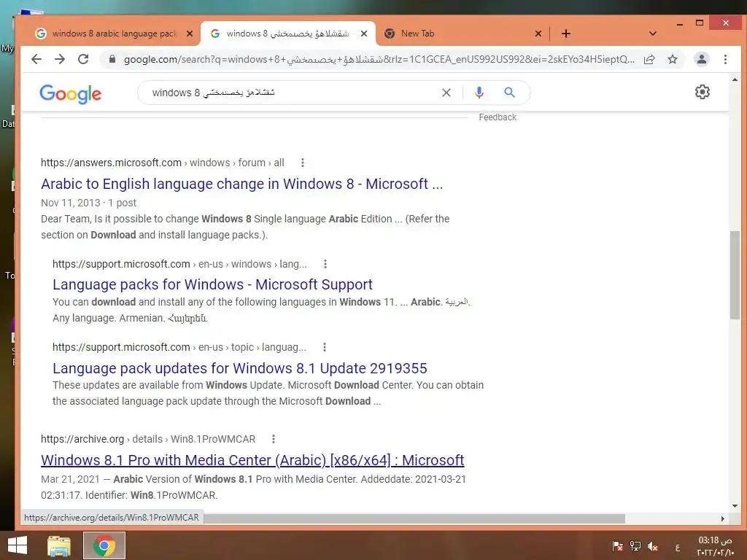This screenshot has width=747, height=560.
Task: Go to the Google logo homepage
Action: point(71,94)
